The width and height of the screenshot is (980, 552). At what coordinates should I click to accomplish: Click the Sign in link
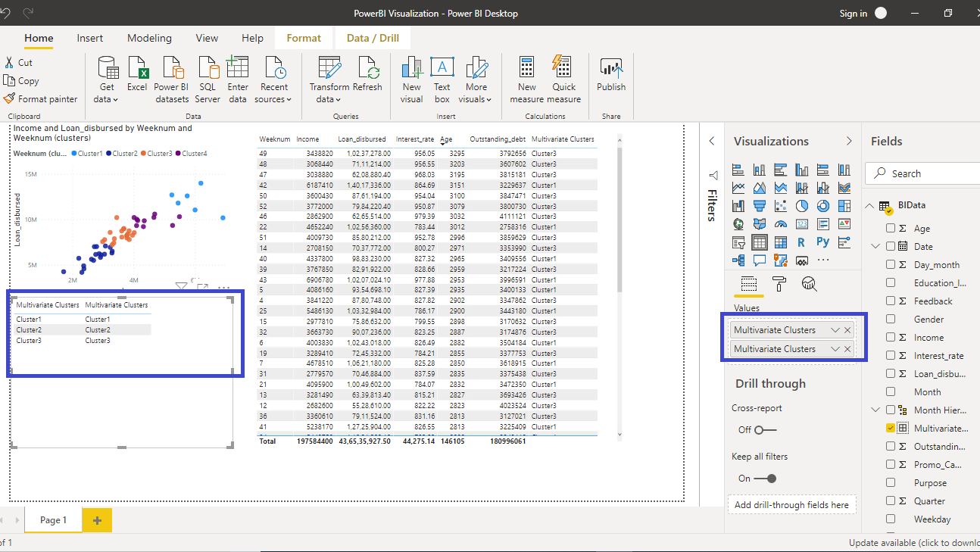click(x=854, y=13)
